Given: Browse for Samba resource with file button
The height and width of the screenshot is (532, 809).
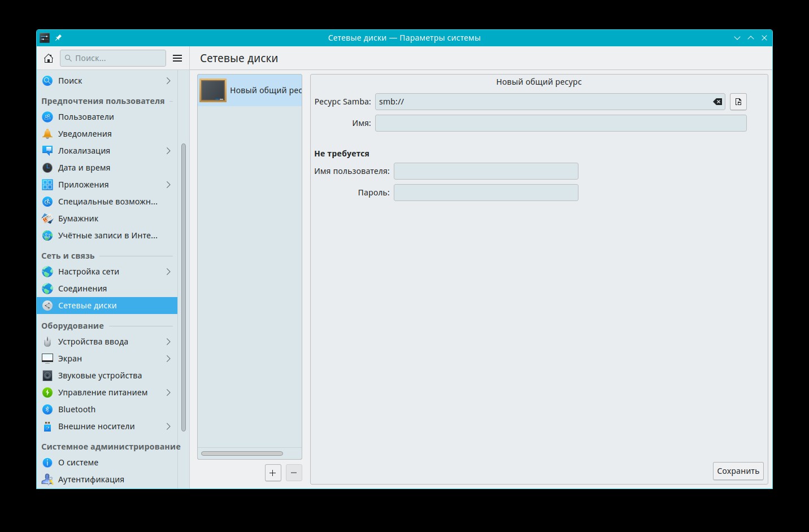Looking at the screenshot, I should coord(738,102).
